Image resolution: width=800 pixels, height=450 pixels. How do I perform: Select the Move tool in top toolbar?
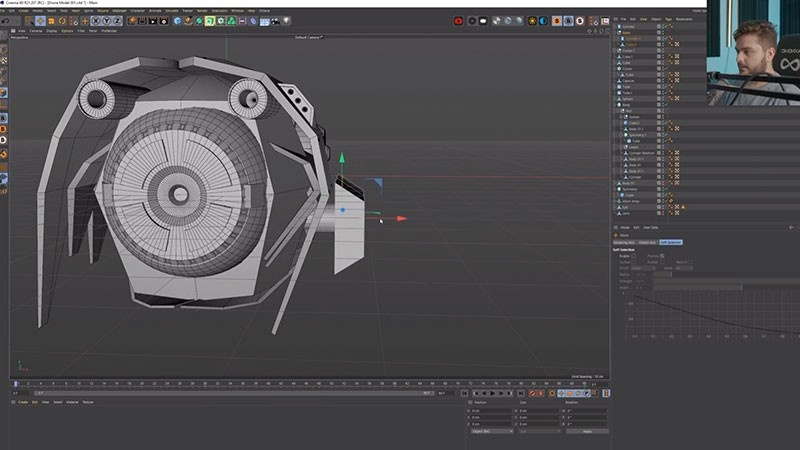click(x=40, y=20)
